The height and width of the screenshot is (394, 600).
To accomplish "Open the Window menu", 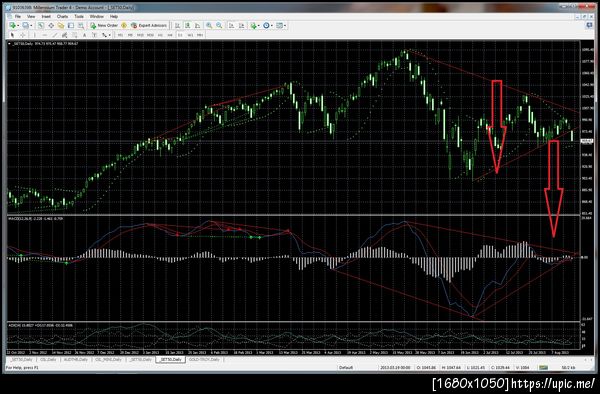I will click(x=96, y=16).
